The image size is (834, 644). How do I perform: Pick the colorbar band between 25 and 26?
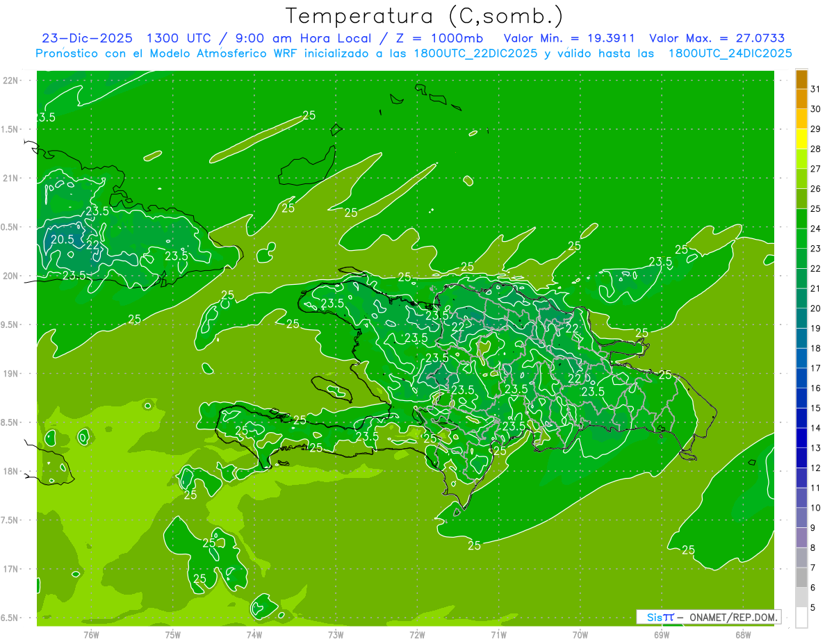click(x=801, y=199)
